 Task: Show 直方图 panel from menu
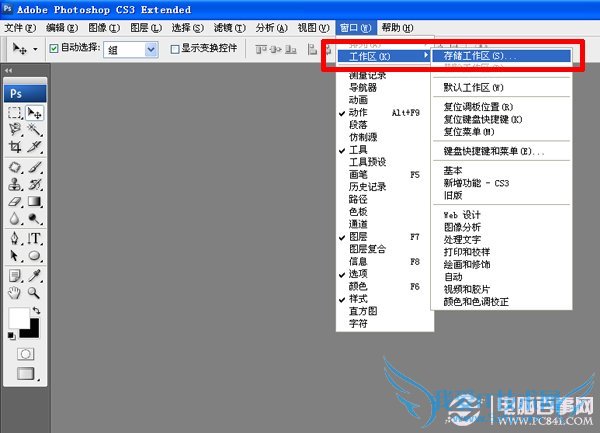point(385,311)
